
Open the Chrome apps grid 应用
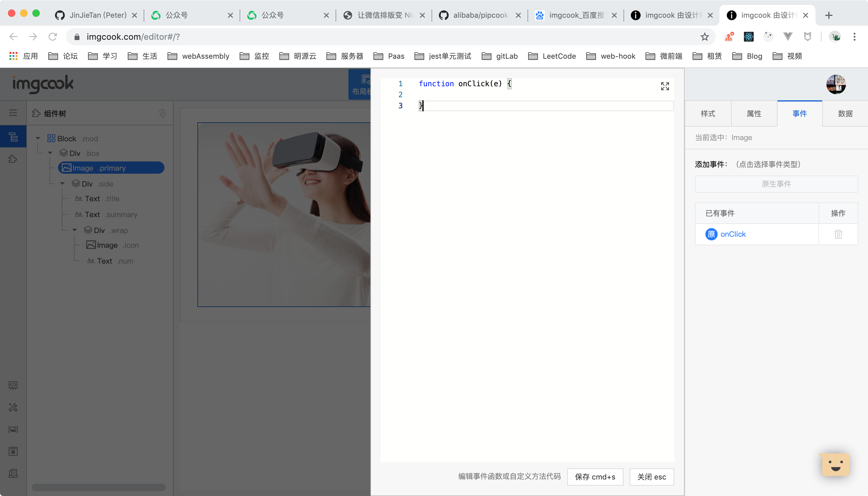tap(24, 56)
